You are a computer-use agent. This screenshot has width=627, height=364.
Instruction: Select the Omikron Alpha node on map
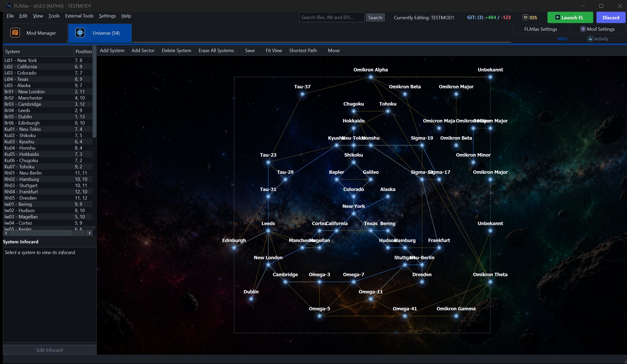point(371,77)
